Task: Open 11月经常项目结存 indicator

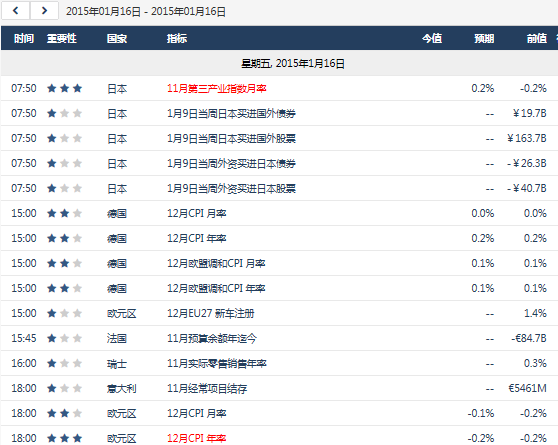Action: [207, 388]
